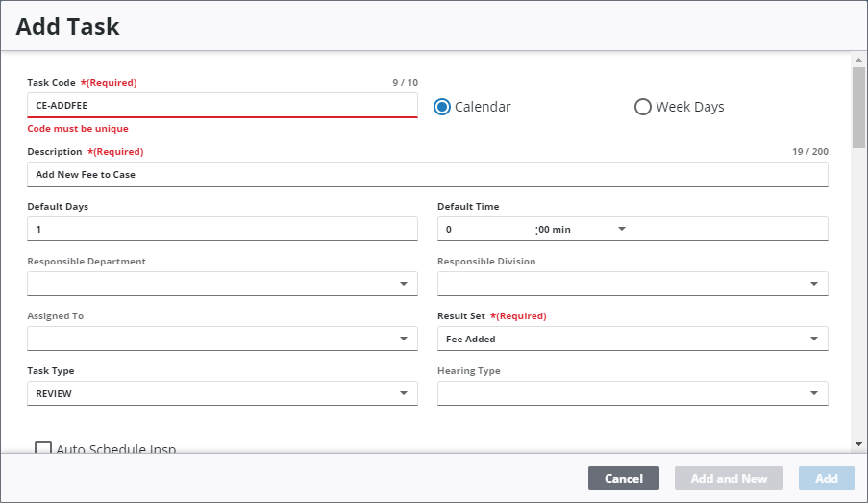Image resolution: width=868 pixels, height=503 pixels.
Task: Click the Default Time hours field
Action: click(x=485, y=230)
